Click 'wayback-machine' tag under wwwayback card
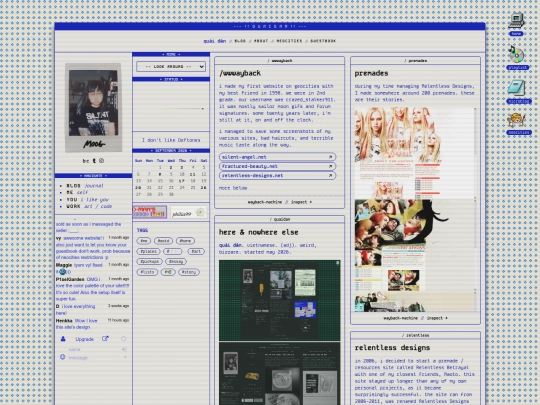Screen dimensions: 540x405 (264, 202)
